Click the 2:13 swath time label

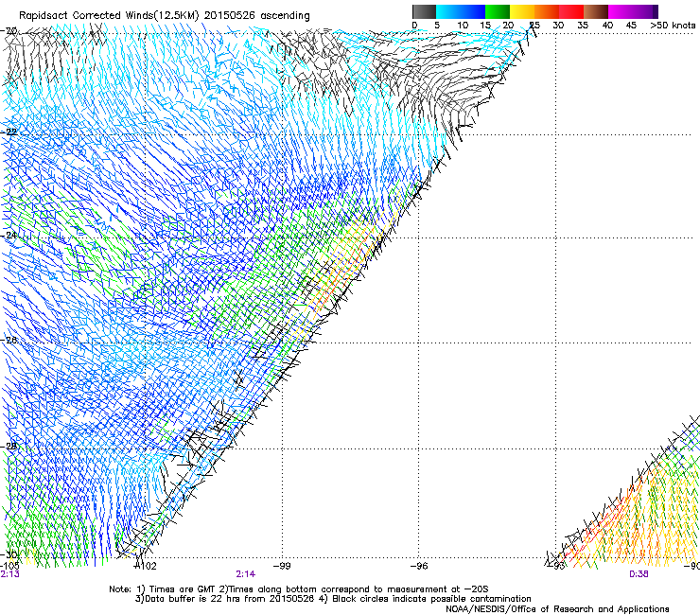point(9,574)
